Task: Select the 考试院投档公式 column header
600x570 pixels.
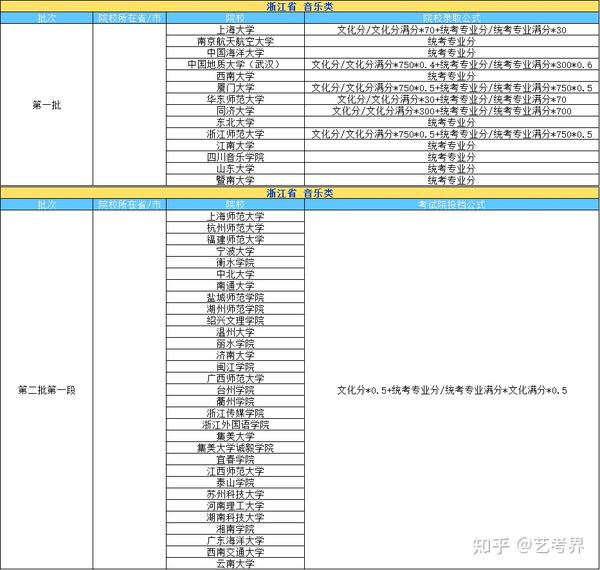Action: click(452, 205)
